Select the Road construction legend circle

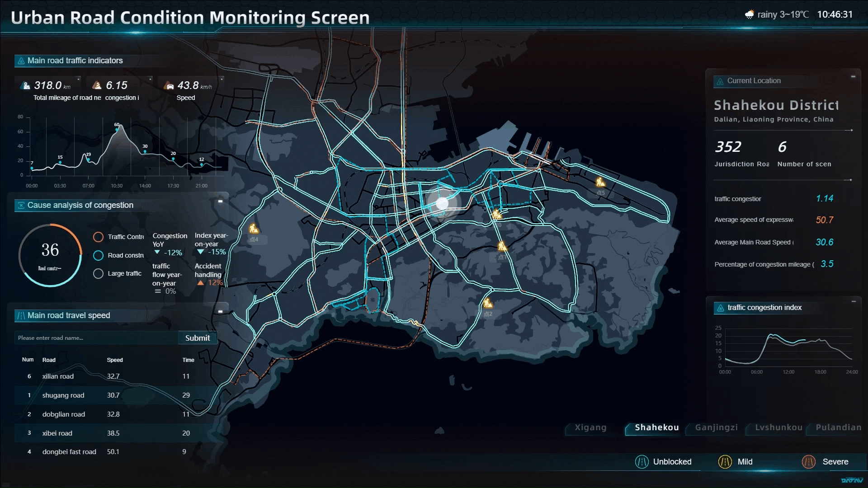tap(98, 255)
